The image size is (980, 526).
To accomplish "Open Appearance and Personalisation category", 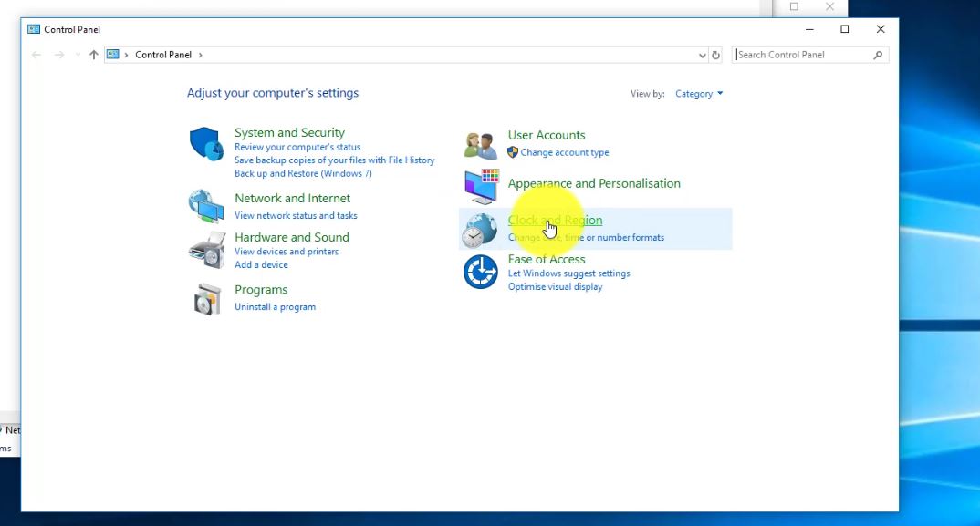I will (x=594, y=183).
